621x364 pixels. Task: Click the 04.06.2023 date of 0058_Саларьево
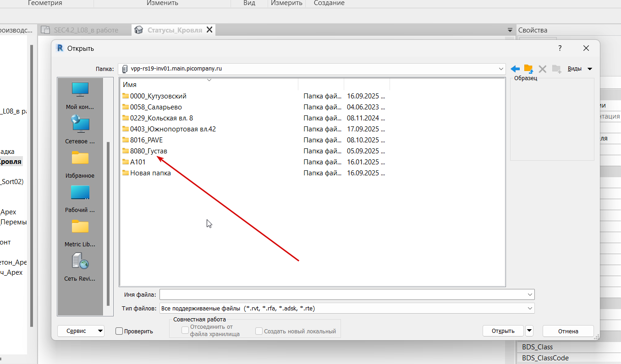click(x=366, y=107)
